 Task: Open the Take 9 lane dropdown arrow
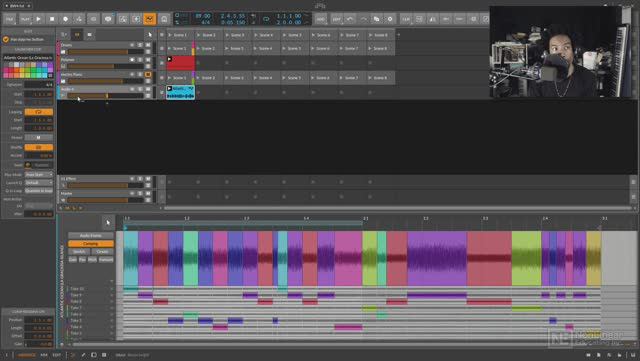pyautogui.click(x=111, y=295)
